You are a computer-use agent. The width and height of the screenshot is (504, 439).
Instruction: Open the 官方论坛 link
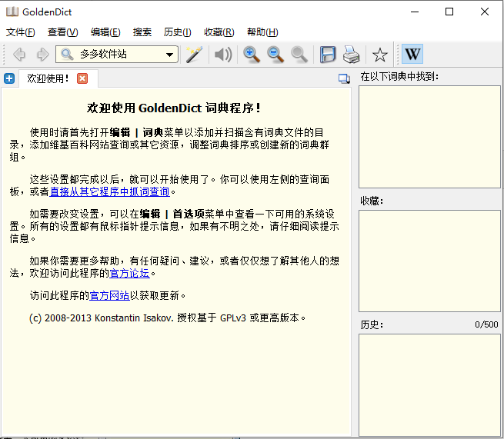coord(129,273)
